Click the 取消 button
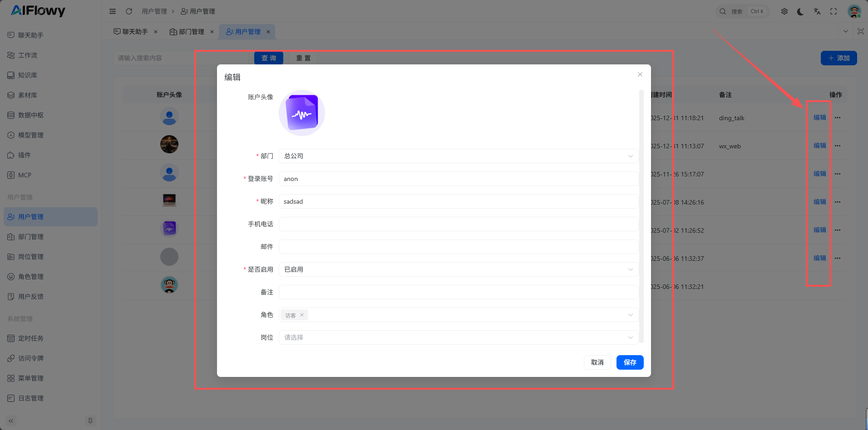This screenshot has height=430, width=868. point(597,362)
